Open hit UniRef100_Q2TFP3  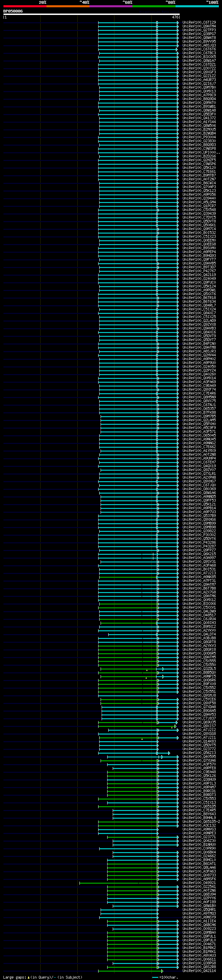[199, 30]
